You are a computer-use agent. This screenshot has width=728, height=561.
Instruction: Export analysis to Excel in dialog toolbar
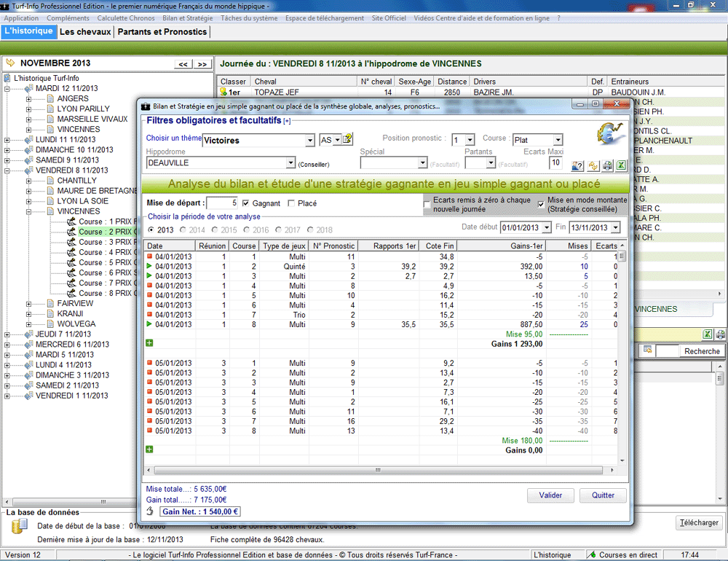[x=621, y=165]
